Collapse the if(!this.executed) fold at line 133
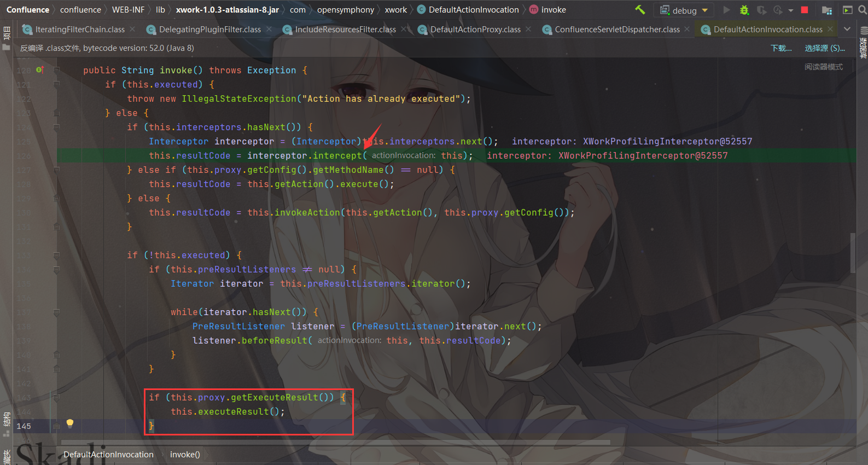 click(x=56, y=255)
